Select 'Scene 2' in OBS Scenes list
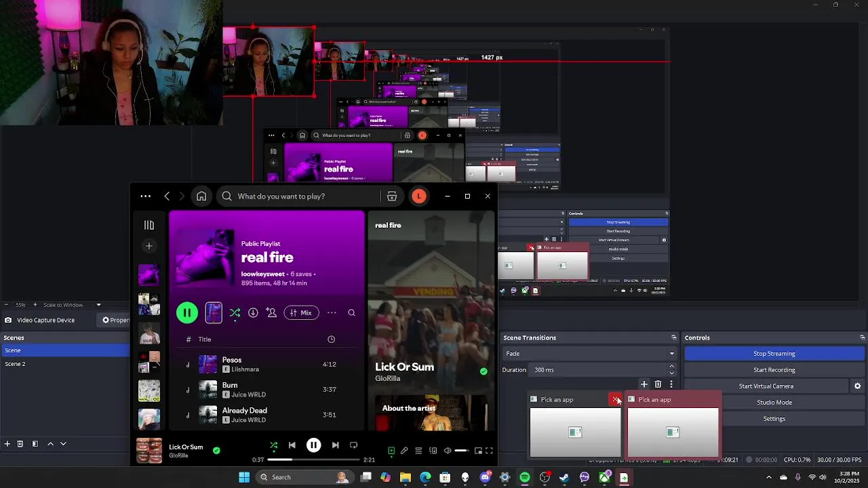Image resolution: width=868 pixels, height=488 pixels. (65, 364)
